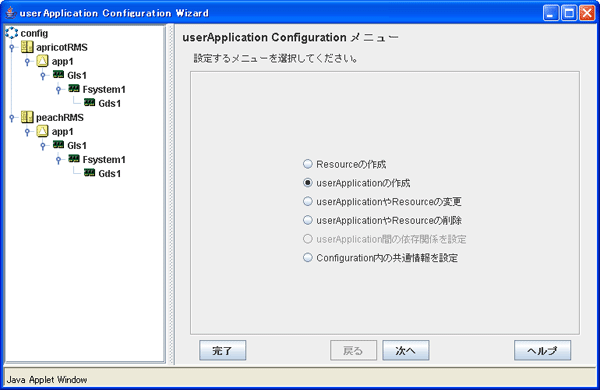Select userApplicationやResourceの削除 radio button
Screen dimensions: 600x390
point(308,220)
